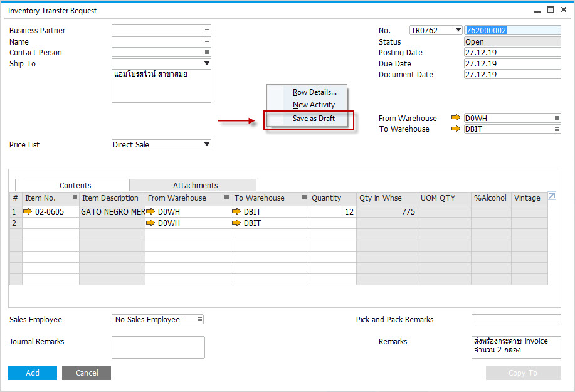Viewport: 575px width, 392px height.
Task: Click the Journal Remarks text box
Action: (158, 347)
